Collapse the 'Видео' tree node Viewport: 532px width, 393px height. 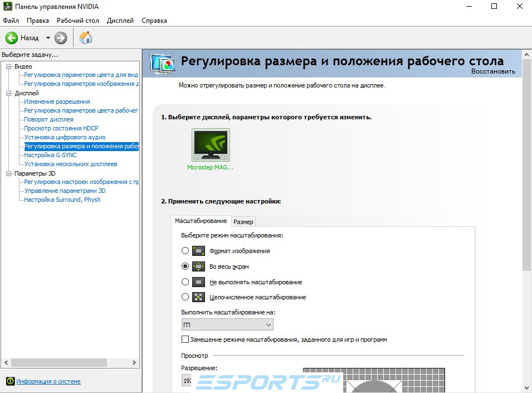(8, 66)
